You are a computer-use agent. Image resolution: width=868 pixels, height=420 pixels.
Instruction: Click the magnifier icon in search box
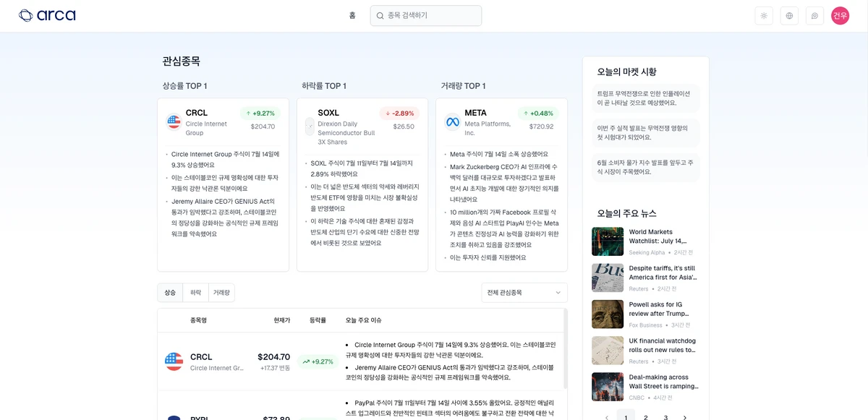pos(380,15)
